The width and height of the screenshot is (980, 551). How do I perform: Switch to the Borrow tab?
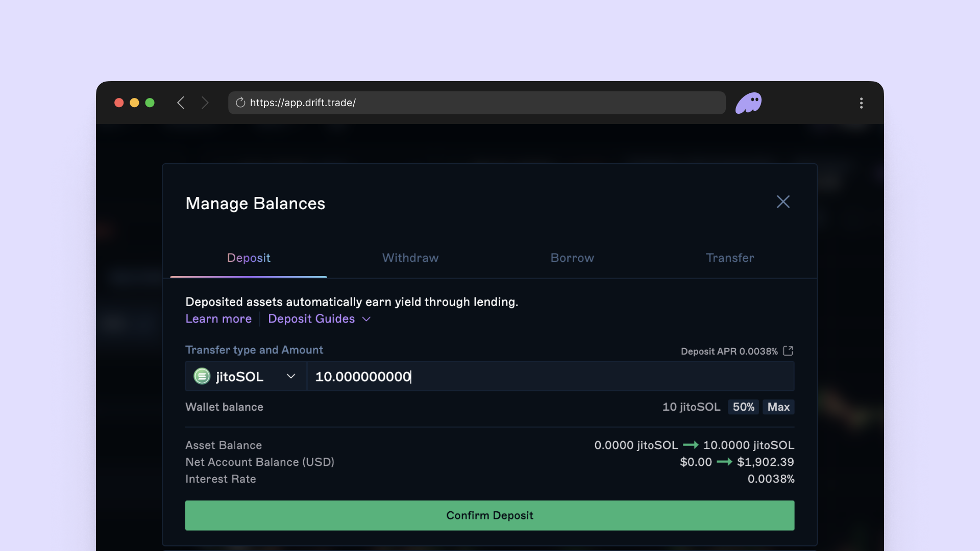(572, 258)
